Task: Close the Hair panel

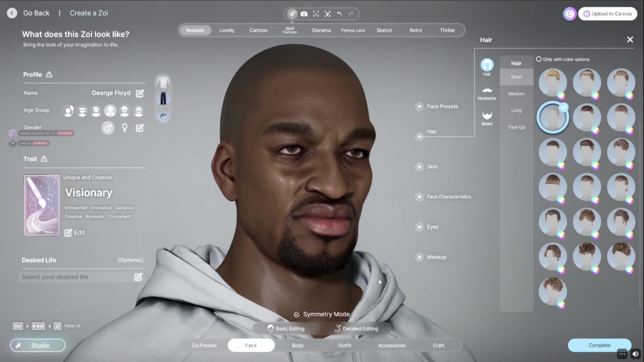Action: (x=630, y=40)
